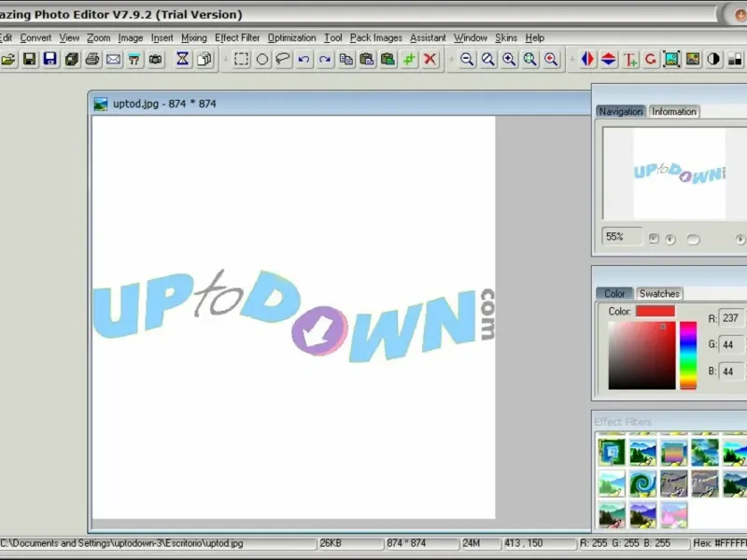The image size is (747, 560).
Task: Click the camera capture icon
Action: [155, 60]
